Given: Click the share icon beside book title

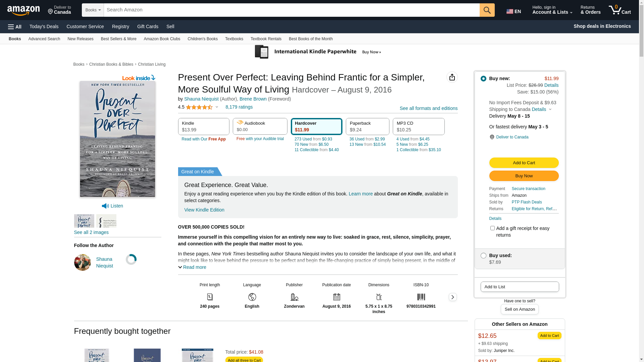Looking at the screenshot, I should [x=452, y=77].
